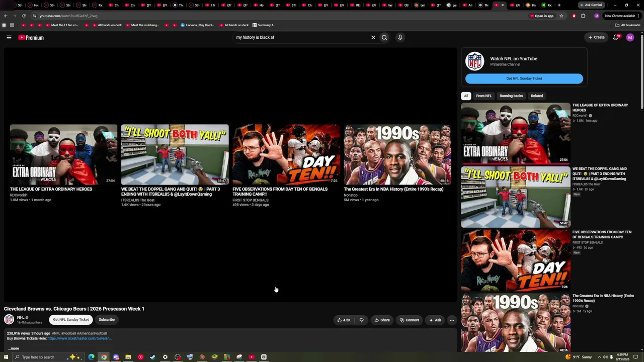Clear the YouTube search box text
The image size is (644, 362).
click(x=373, y=37)
